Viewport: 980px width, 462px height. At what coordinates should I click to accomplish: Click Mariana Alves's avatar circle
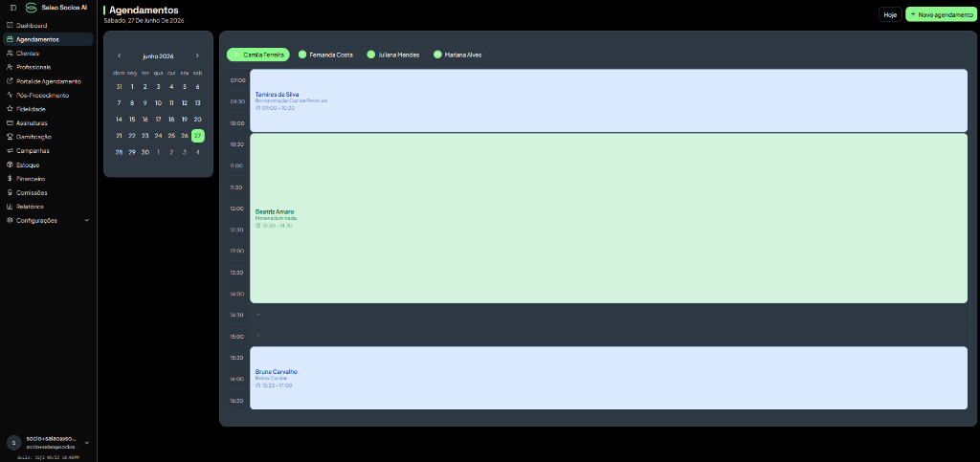pyautogui.click(x=437, y=55)
